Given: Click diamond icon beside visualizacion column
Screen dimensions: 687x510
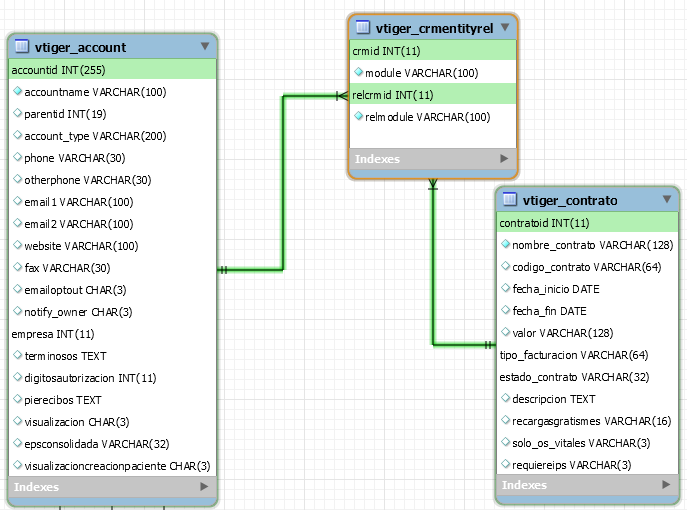Looking at the screenshot, I should [18, 421].
